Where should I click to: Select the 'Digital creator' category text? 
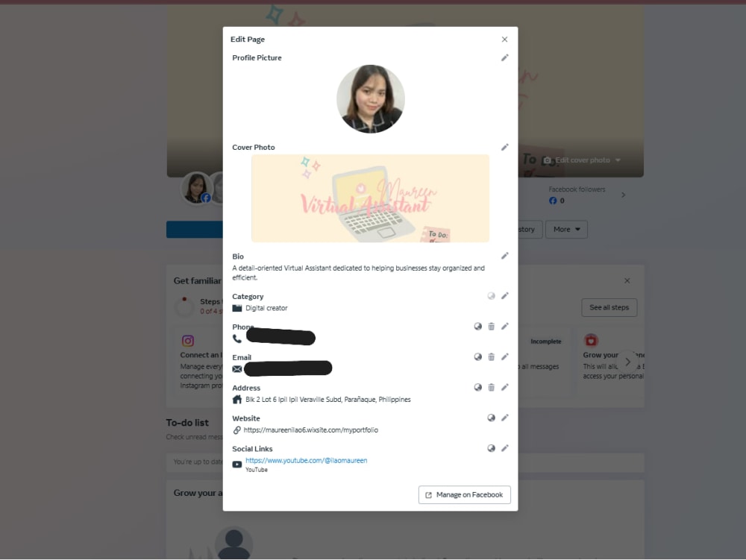coord(266,308)
